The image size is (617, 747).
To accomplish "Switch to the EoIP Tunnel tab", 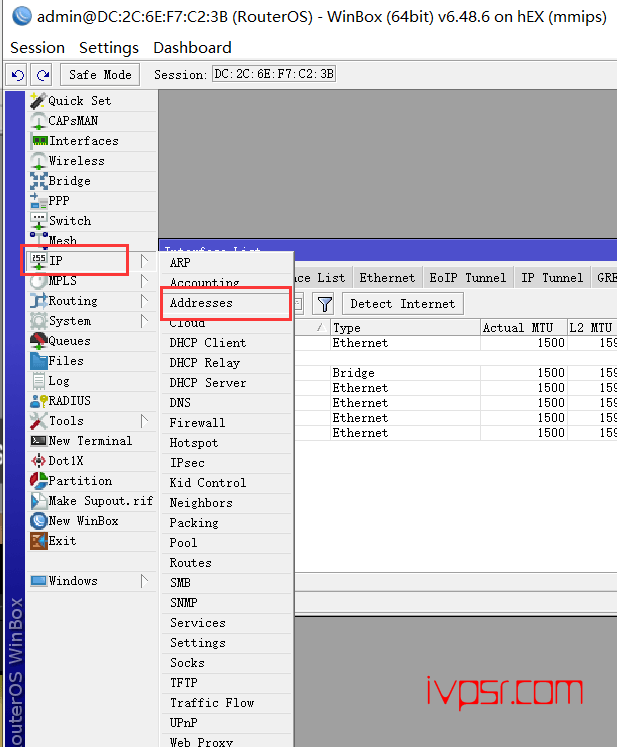I will coord(467,278).
